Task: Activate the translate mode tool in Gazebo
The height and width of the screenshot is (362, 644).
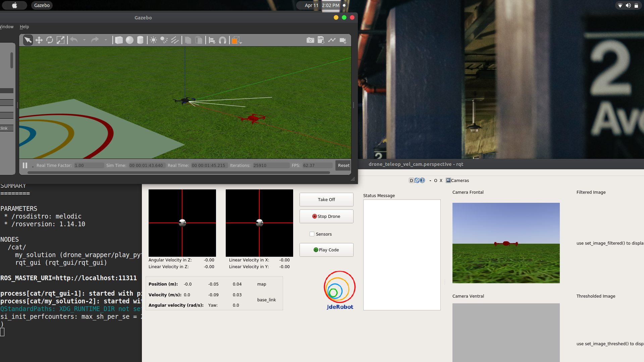Action: point(39,40)
